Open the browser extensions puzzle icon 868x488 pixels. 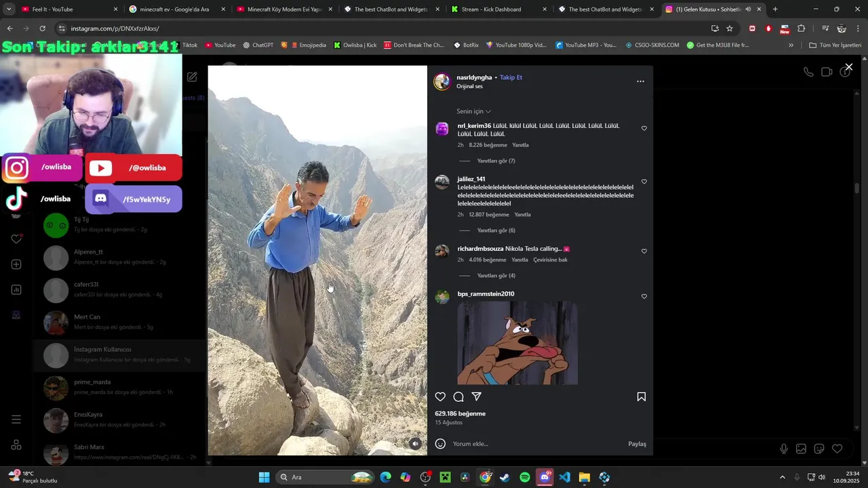point(802,28)
